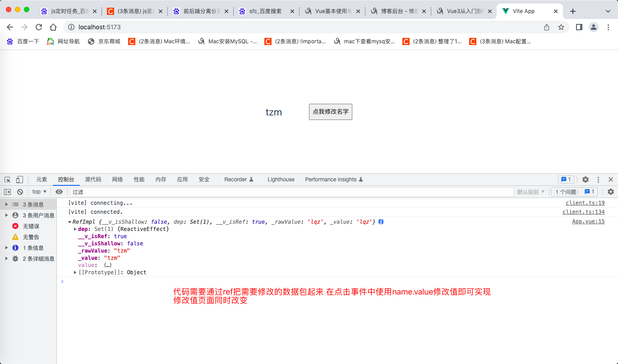
Task: Switch to the 控制台 tab
Action: click(x=66, y=180)
